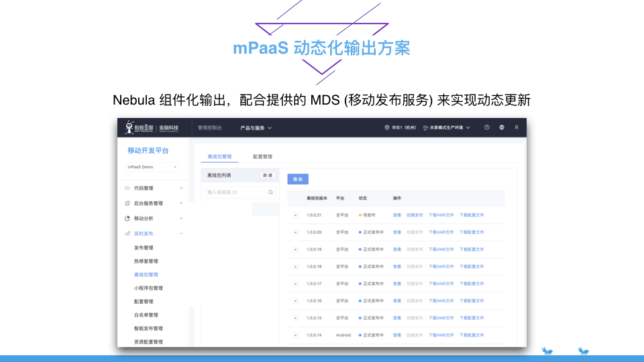This screenshot has height=362, width=644.
Task: Open 热修复管理 in the sidebar
Action: (x=146, y=261)
